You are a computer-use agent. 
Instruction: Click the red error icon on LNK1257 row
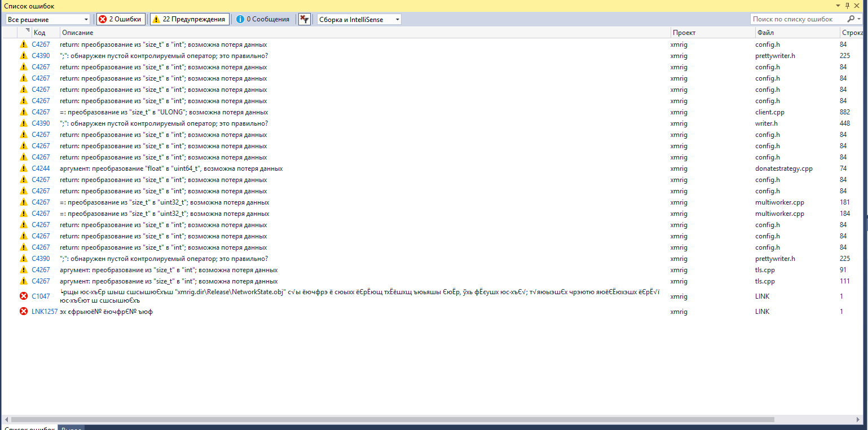(x=23, y=311)
